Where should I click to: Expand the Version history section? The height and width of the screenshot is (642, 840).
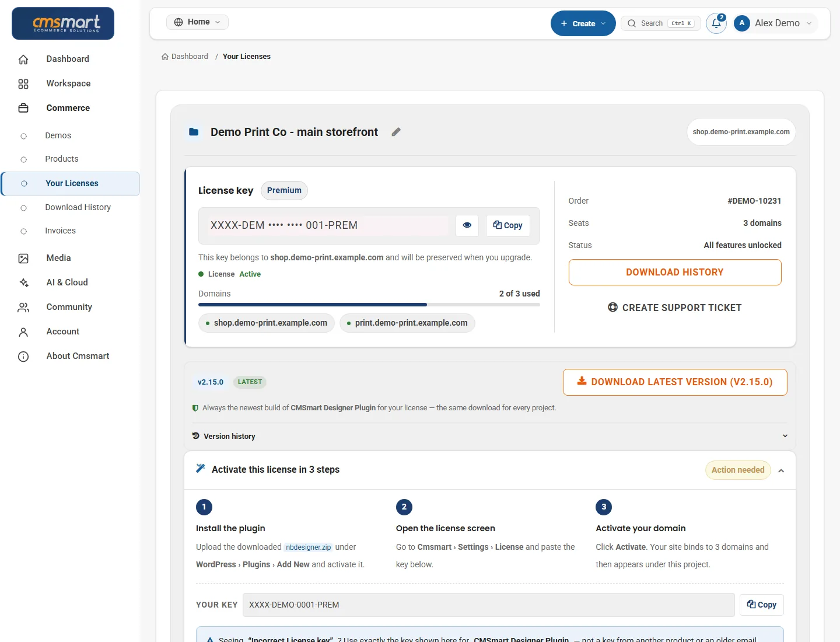tap(489, 436)
